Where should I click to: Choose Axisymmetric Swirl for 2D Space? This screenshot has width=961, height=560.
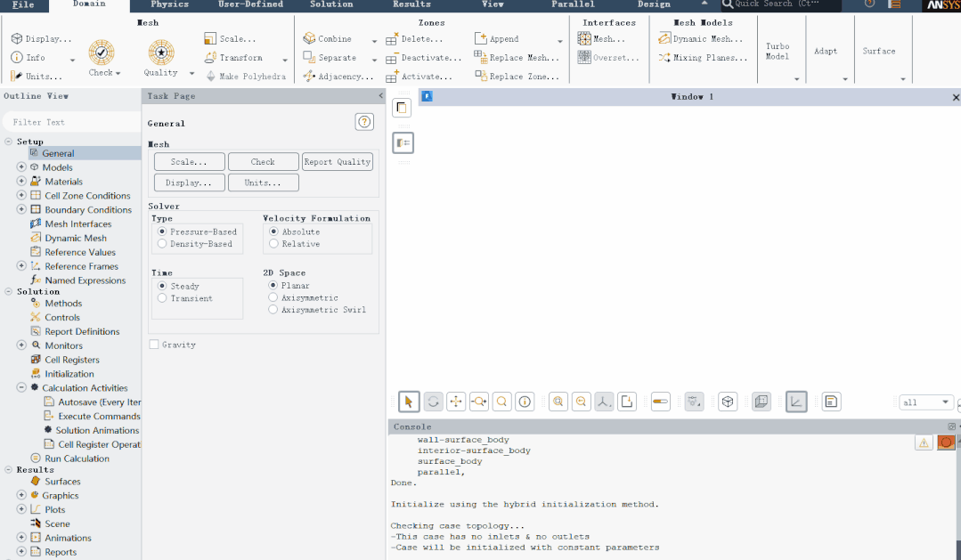pyautogui.click(x=274, y=310)
